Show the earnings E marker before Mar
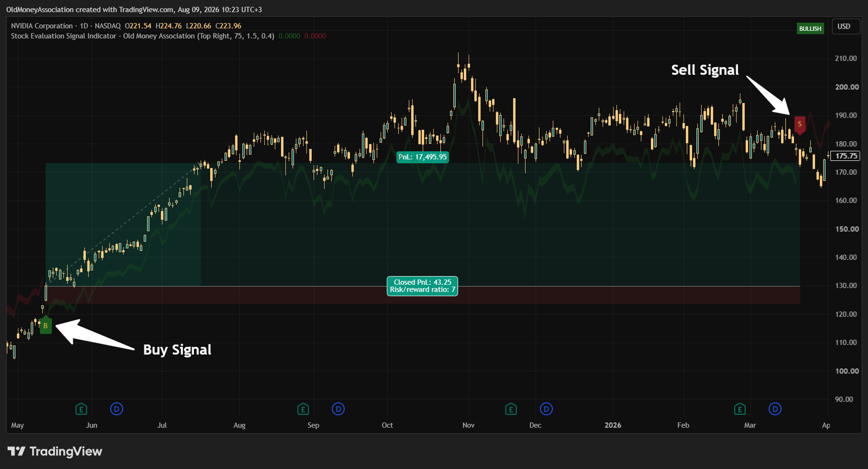Image resolution: width=868 pixels, height=469 pixels. (740, 409)
